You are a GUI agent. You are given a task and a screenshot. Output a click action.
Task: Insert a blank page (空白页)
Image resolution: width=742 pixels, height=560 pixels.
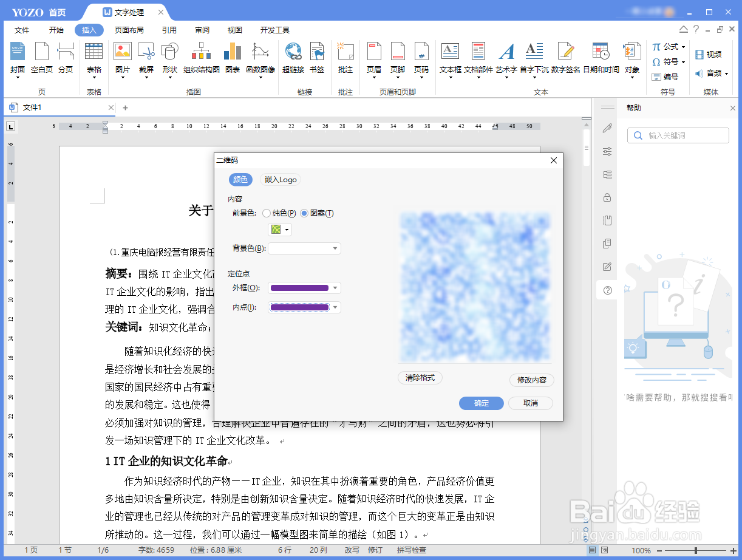coord(42,59)
